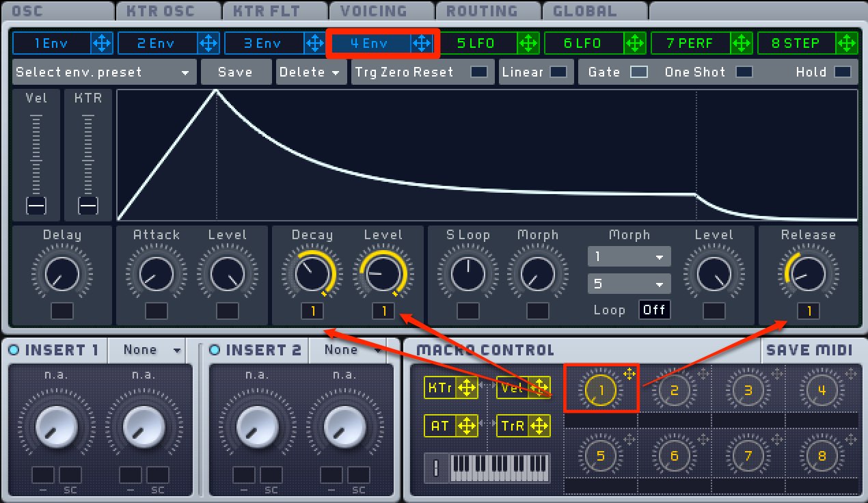This screenshot has height=503, width=868.
Task: Click the Macro 7 knob
Action: tap(748, 455)
